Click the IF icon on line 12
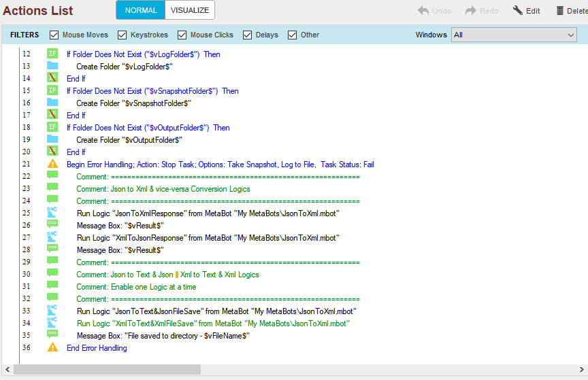Screen dimensions: 588x380 52,54
